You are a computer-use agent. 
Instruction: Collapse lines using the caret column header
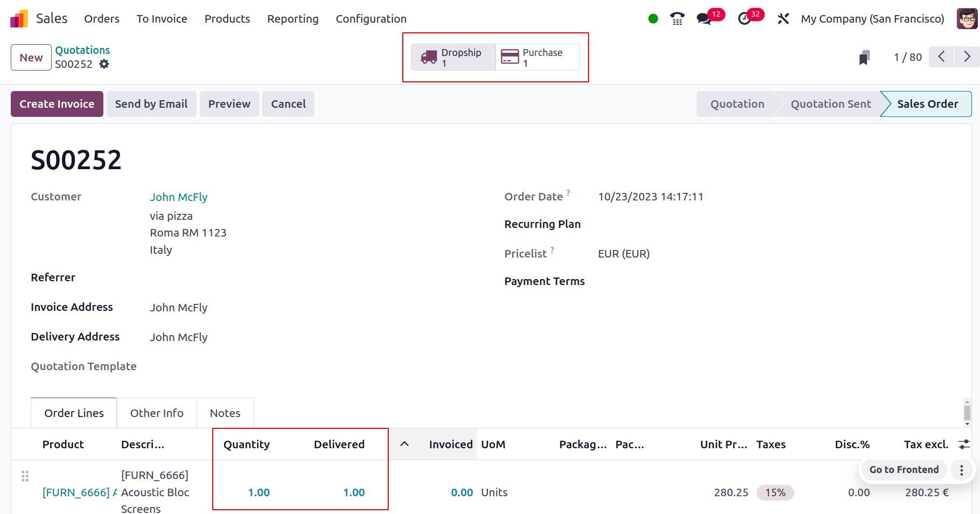(x=404, y=444)
